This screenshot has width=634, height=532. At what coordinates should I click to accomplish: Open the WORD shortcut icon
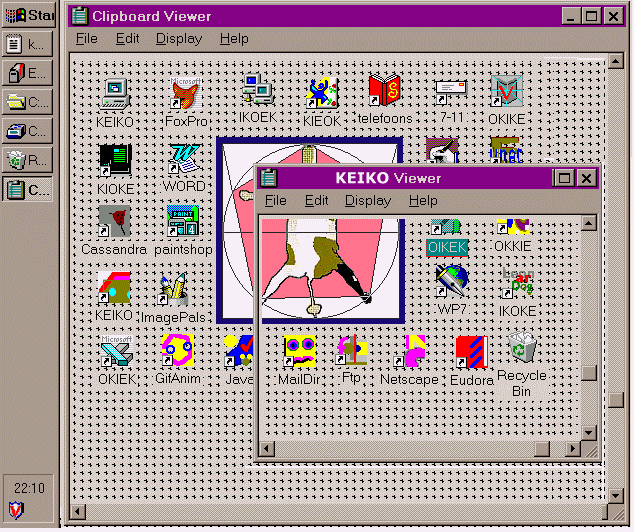click(x=185, y=160)
